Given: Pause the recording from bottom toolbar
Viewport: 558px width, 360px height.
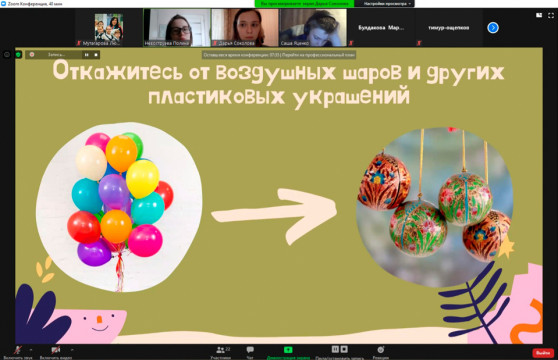Looking at the screenshot, I should click(335, 349).
